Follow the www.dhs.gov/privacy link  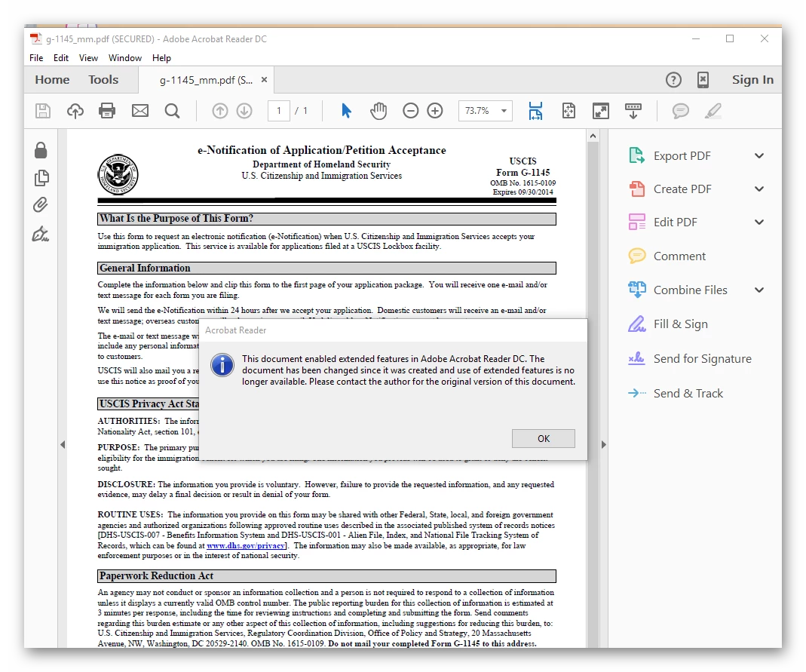tap(246, 545)
